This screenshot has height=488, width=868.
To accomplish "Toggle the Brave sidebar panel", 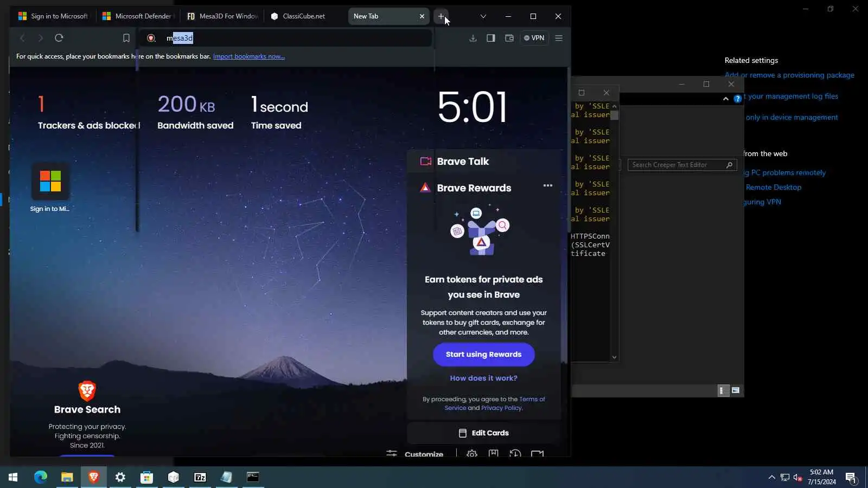I will [491, 38].
